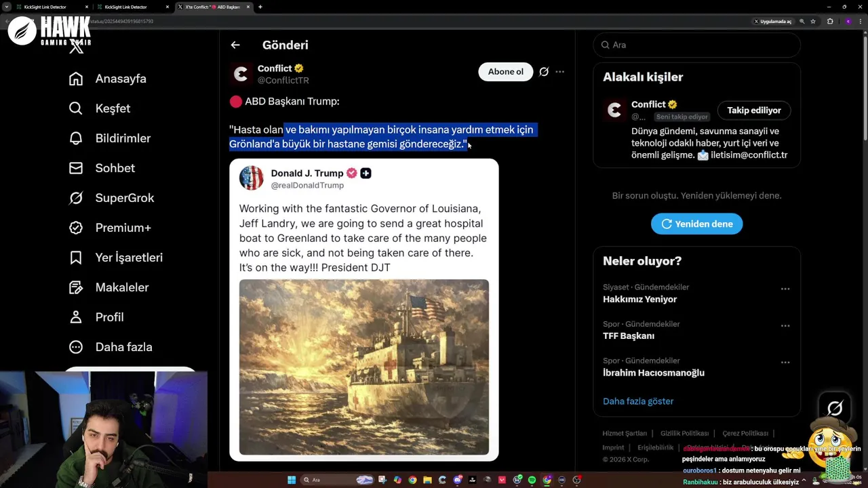Click the Grok icon beside Abone ol
Viewport: 868px width, 488px height.
coord(544,72)
